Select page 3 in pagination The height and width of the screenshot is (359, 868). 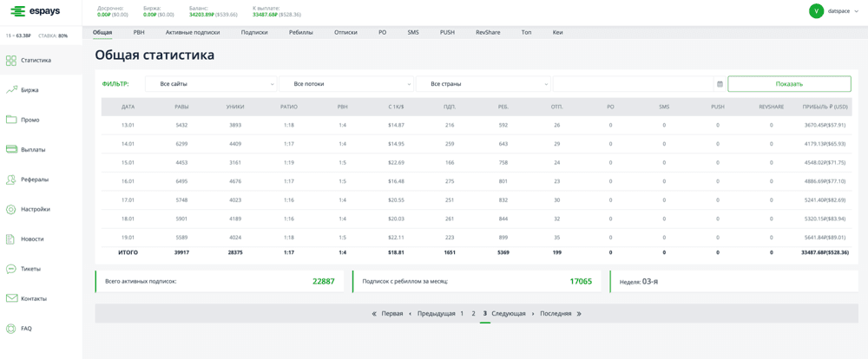485,314
